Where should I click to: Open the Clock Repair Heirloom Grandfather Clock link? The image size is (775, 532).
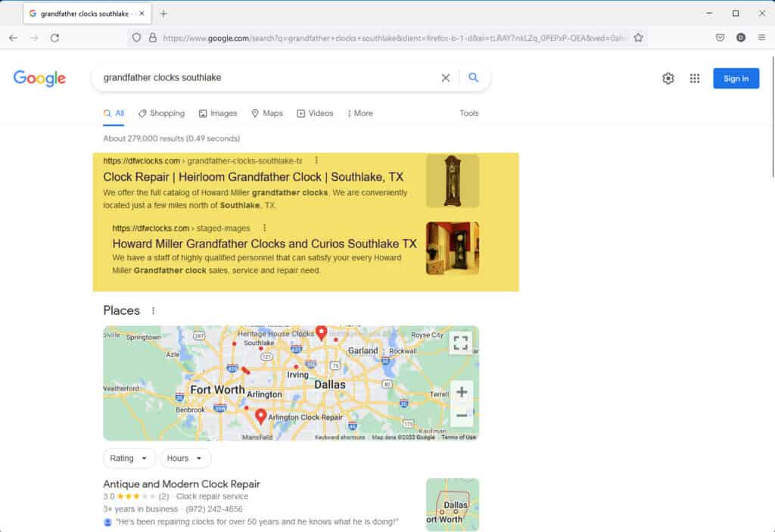(x=253, y=177)
